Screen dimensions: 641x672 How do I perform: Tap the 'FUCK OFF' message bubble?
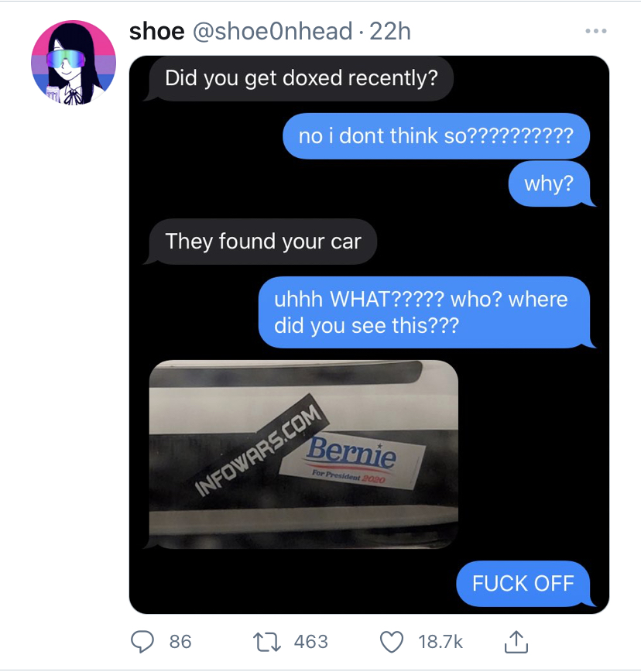523,583
